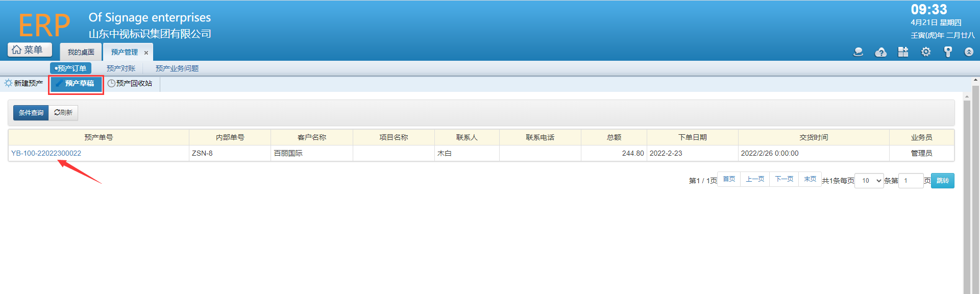Click the 跳转 jump button

coord(942,181)
